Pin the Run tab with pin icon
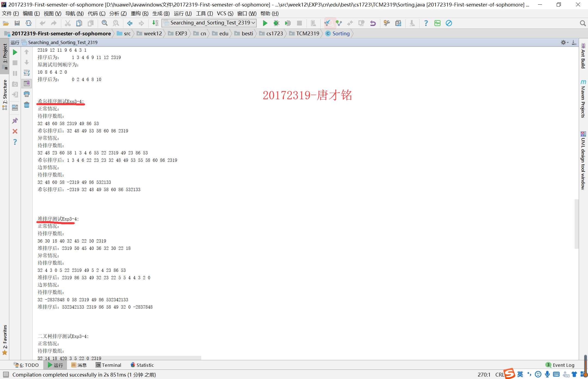This screenshot has height=379, width=588. (x=15, y=121)
